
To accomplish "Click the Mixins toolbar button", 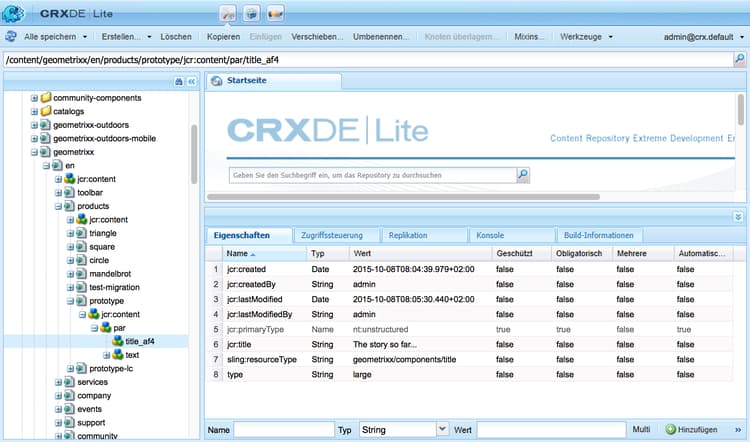I will 529,37.
